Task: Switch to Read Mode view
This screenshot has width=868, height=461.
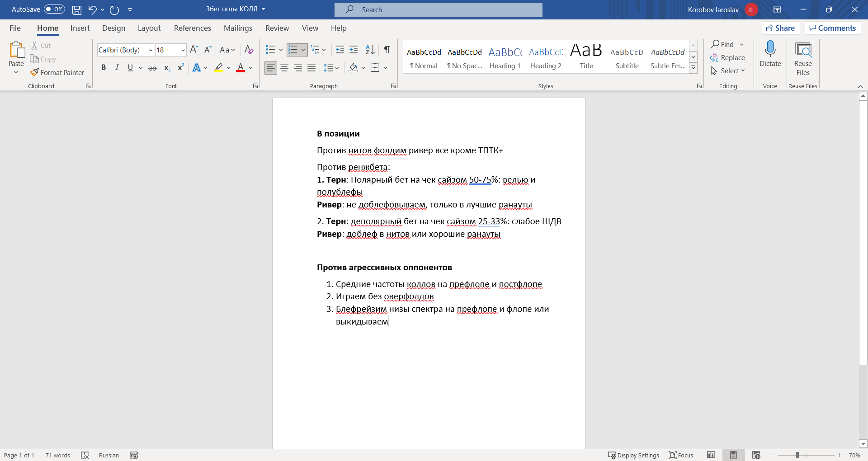Action: [x=711, y=455]
